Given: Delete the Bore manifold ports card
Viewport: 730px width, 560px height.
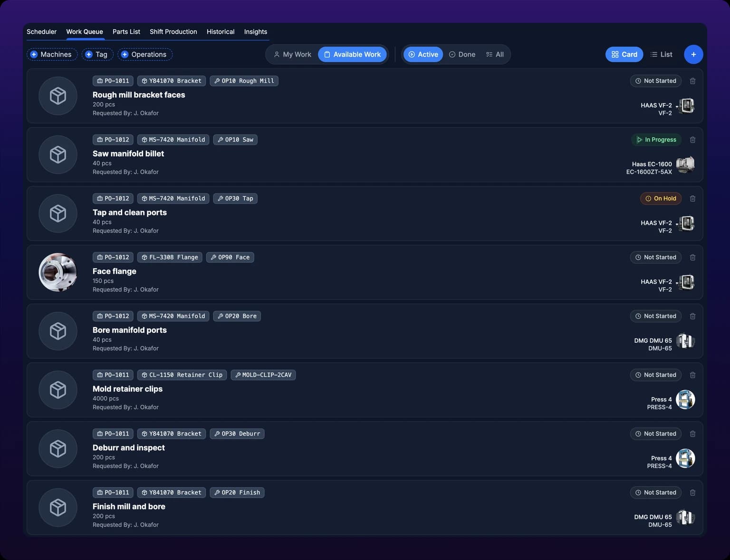Looking at the screenshot, I should 692,316.
